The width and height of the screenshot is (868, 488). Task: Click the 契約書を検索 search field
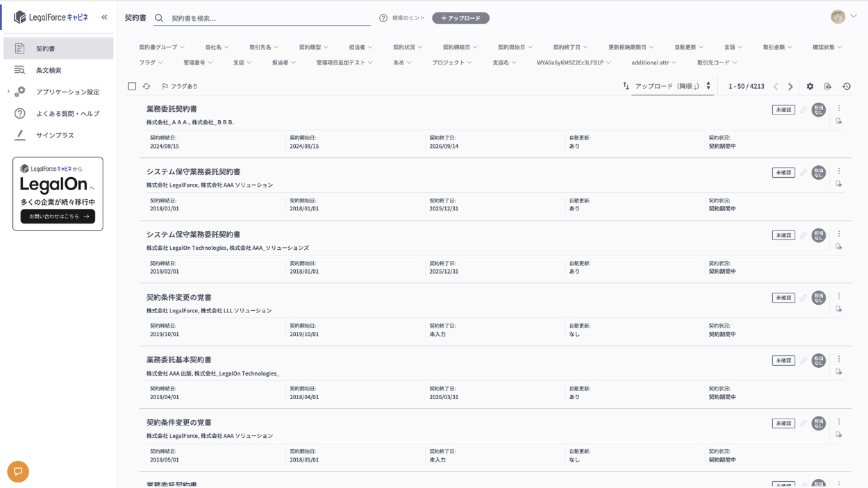269,18
